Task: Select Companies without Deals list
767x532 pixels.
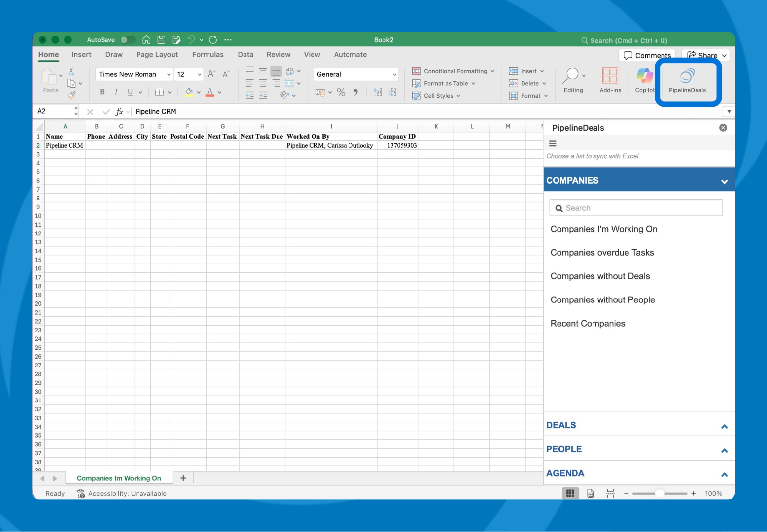Action: click(600, 276)
